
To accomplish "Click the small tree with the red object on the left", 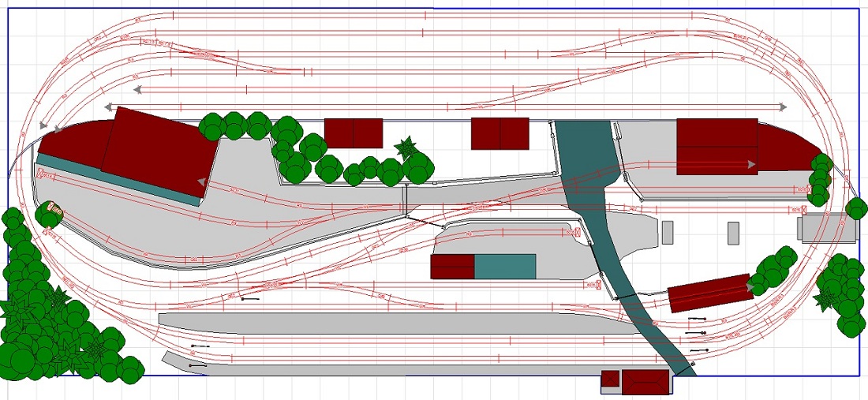I will pyautogui.click(x=49, y=211).
